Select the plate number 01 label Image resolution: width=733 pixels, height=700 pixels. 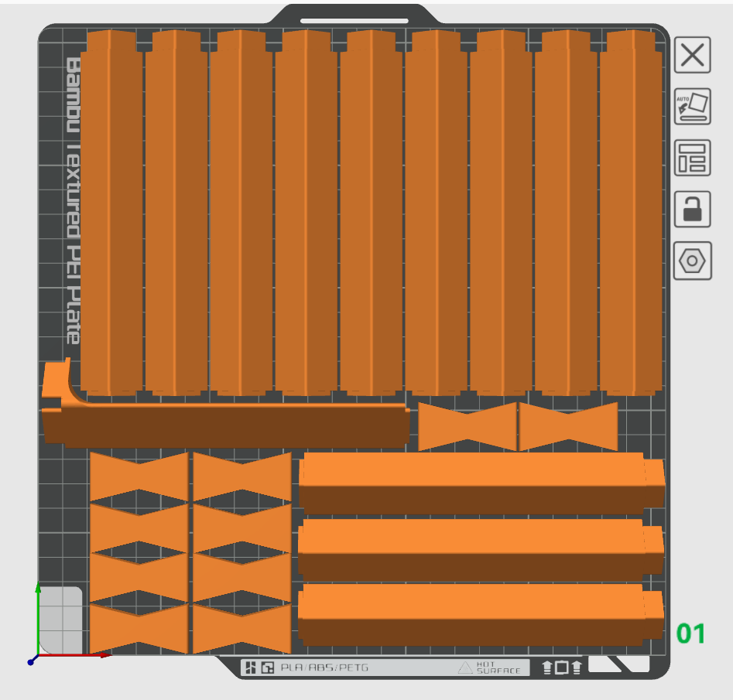click(x=690, y=633)
